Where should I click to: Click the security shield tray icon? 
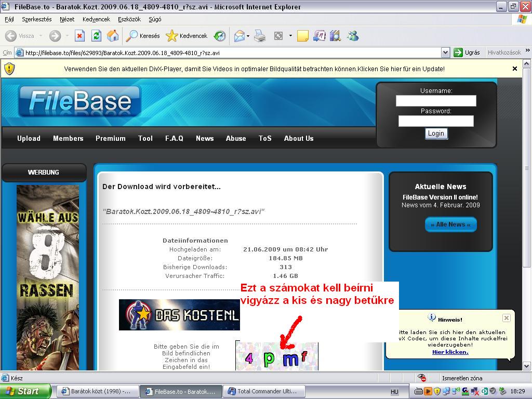(x=437, y=391)
